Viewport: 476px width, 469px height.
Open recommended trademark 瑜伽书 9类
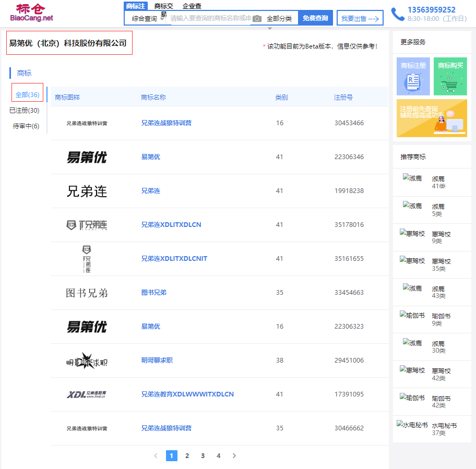tap(432, 319)
